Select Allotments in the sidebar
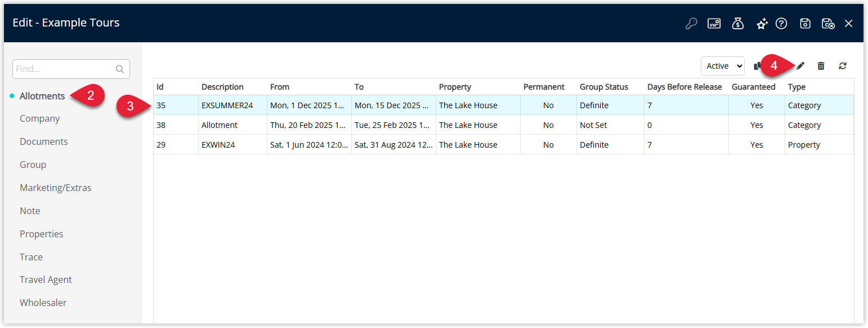Image resolution: width=868 pixels, height=328 pixels. click(42, 96)
